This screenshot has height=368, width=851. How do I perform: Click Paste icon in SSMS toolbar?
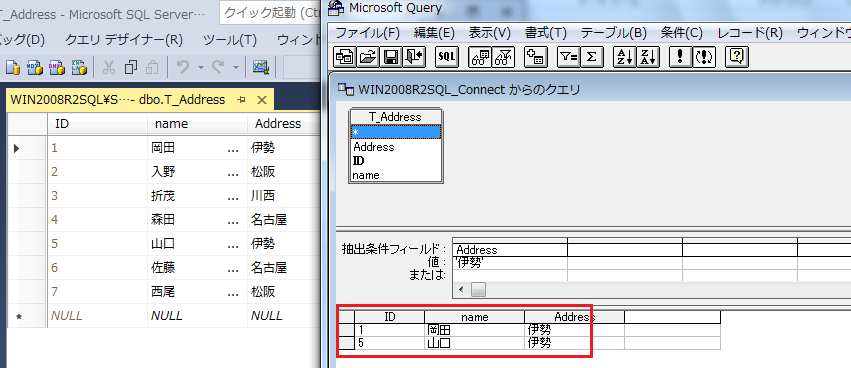152,67
